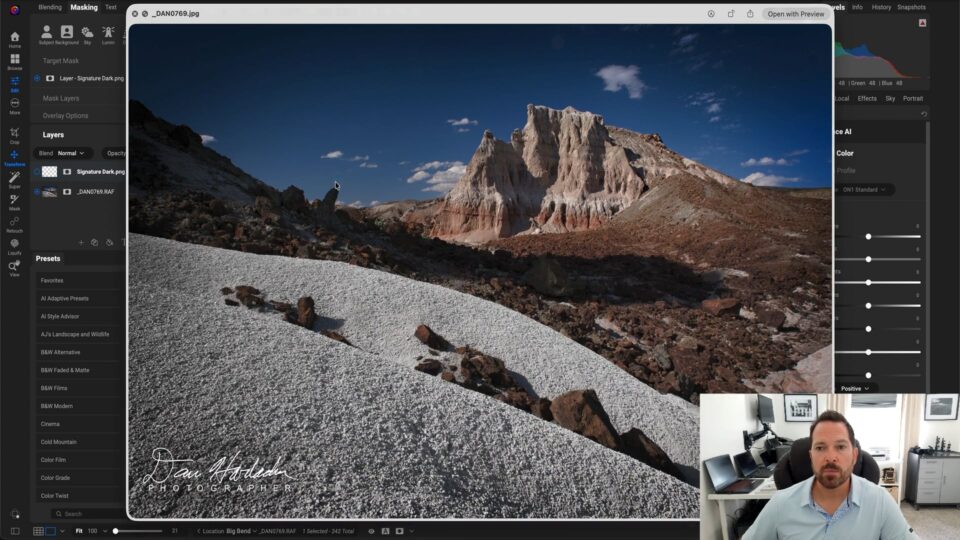Open the AI Adaptive Presets category

(x=80, y=298)
